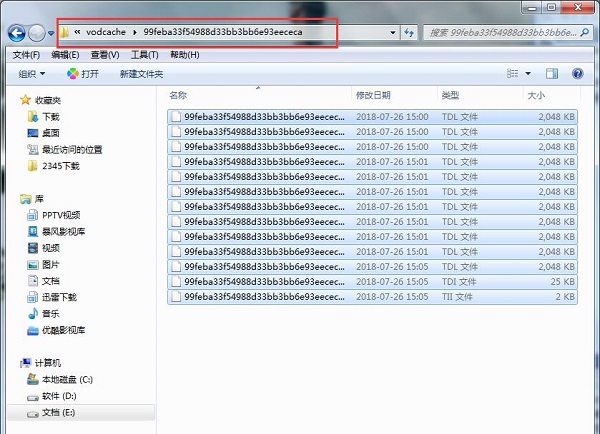Minimize the Explorer window
The image size is (600, 434).
click(x=532, y=7)
